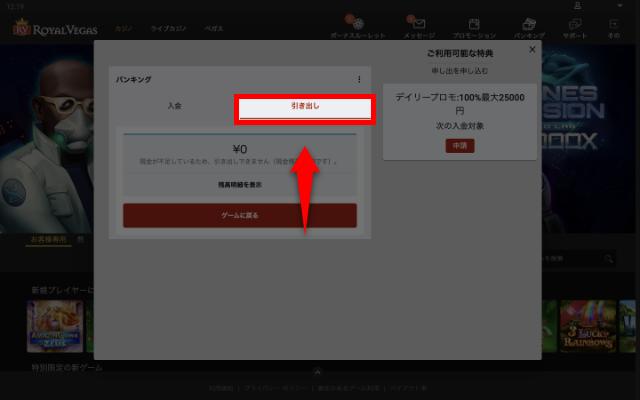Click the 'その他' more icon in header
640x400 pixels.
[x=614, y=26]
